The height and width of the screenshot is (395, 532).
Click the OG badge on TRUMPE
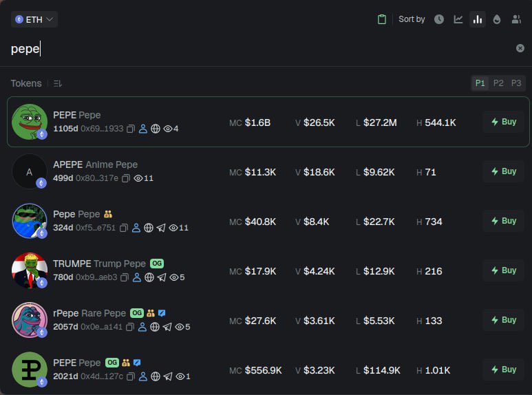click(157, 264)
